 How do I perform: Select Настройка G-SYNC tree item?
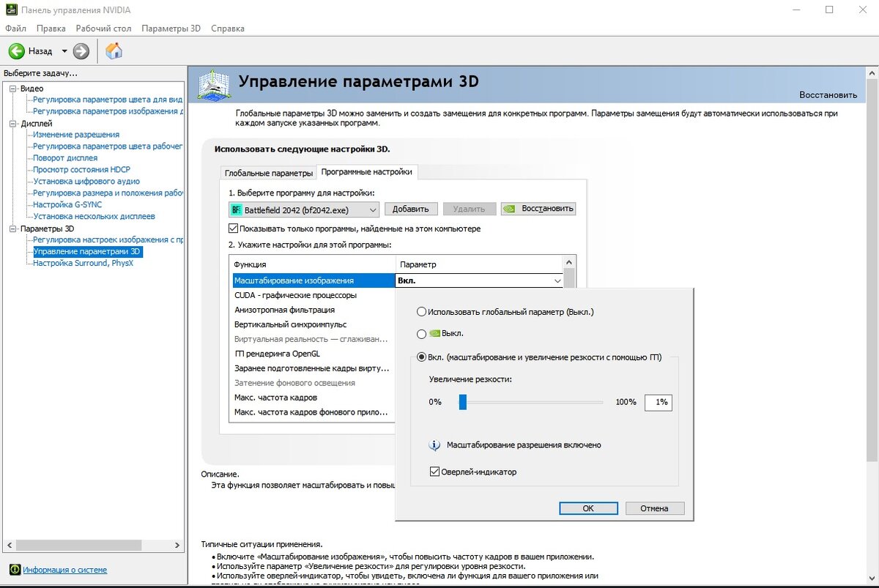pos(67,205)
